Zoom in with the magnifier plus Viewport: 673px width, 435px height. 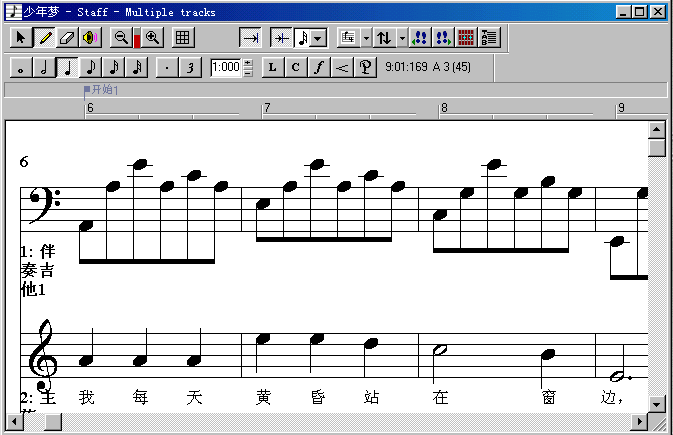(x=153, y=38)
